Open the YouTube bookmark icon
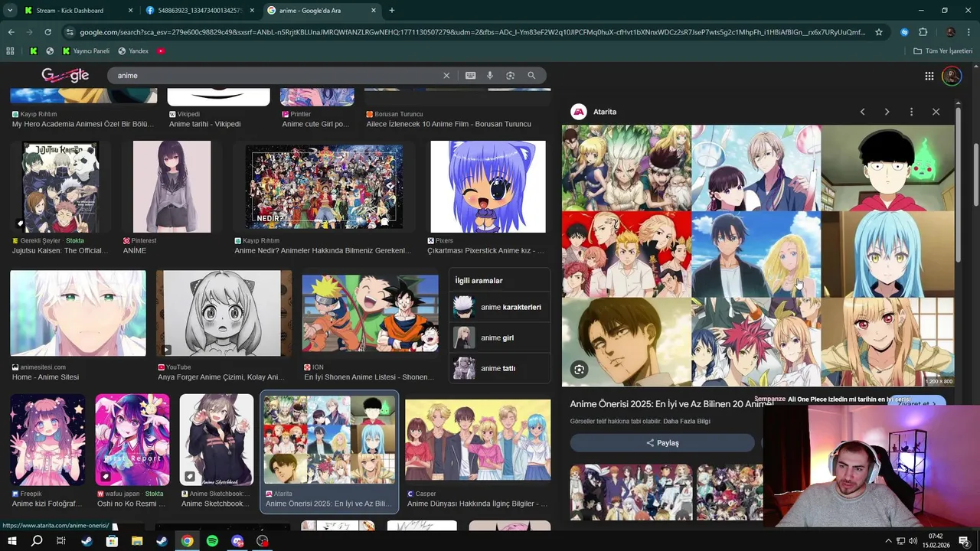 [161, 51]
